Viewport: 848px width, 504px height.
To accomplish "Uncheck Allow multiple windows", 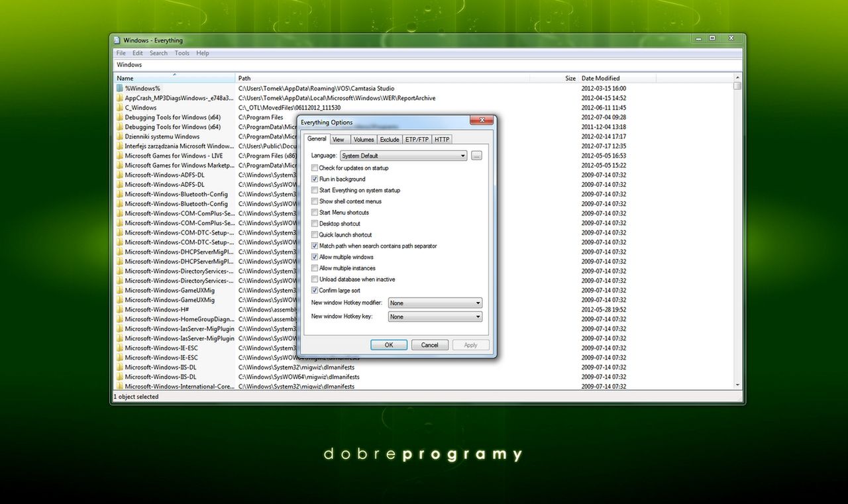I will 315,257.
